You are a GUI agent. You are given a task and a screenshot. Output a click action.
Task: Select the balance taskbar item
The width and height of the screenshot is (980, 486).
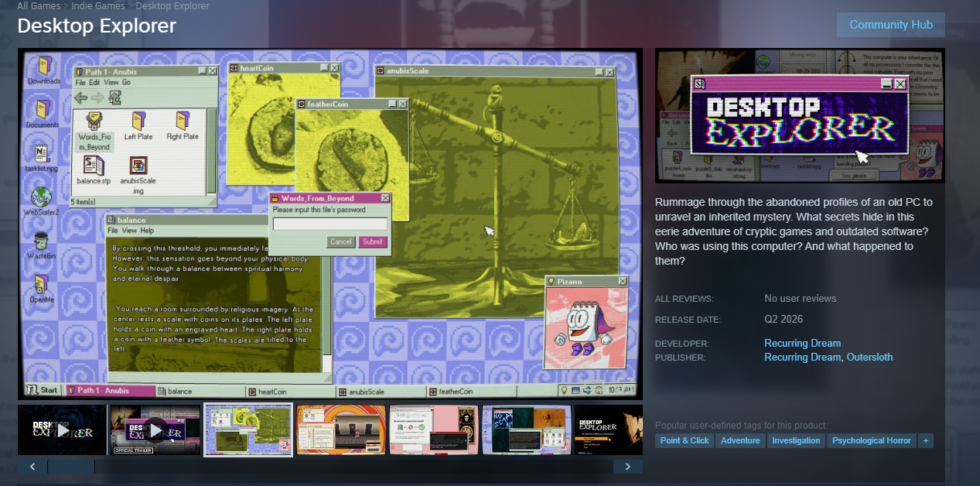[200, 391]
